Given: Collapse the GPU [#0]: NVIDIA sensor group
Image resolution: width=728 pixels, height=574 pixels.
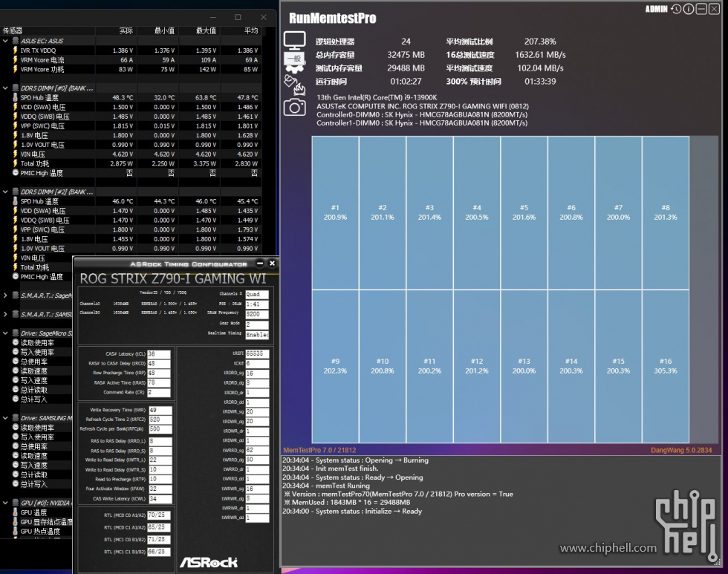Looking at the screenshot, I should [x=5, y=503].
